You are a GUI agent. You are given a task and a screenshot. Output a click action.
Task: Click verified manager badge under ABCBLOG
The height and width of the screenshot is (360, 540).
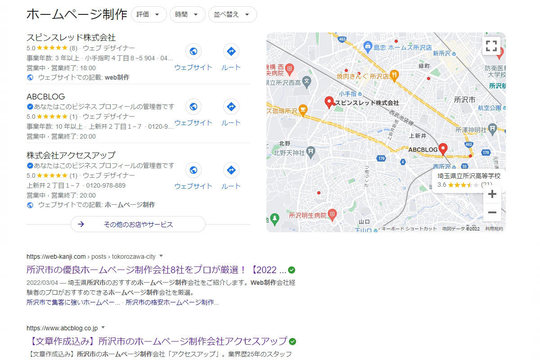(x=30, y=107)
